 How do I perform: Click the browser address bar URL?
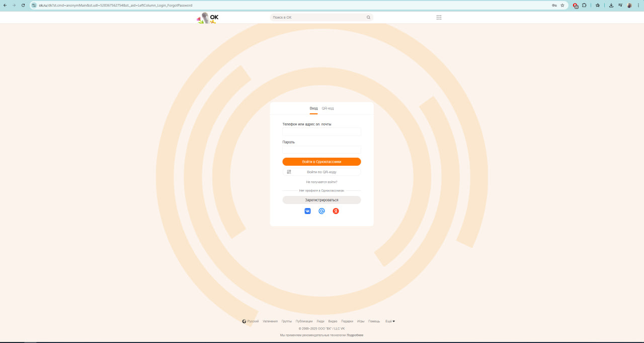[116, 5]
